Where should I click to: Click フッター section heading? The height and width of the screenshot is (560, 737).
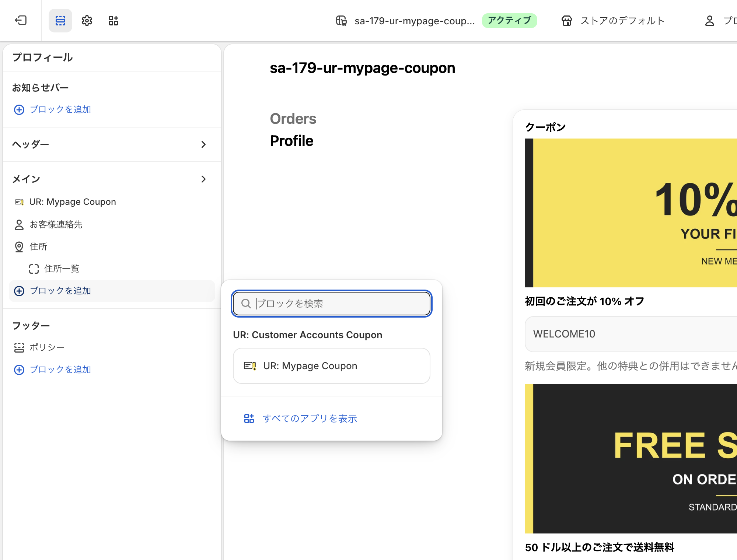pyautogui.click(x=31, y=326)
